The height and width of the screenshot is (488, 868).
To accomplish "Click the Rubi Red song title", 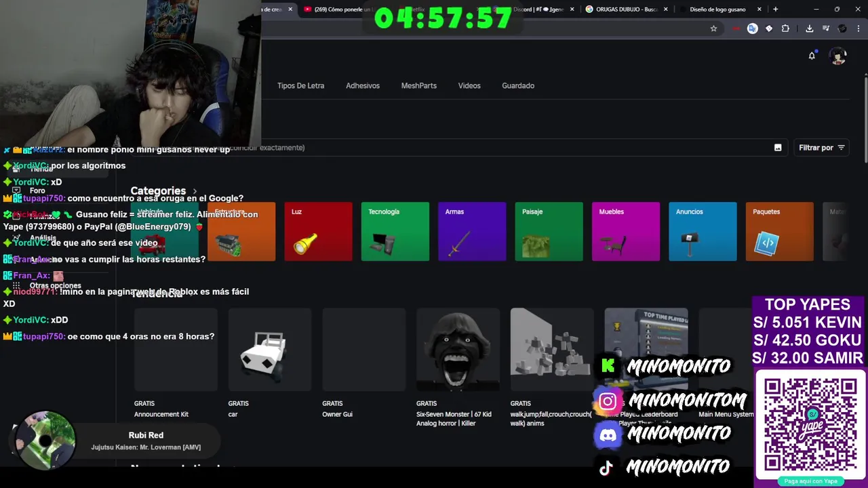I will [x=146, y=435].
